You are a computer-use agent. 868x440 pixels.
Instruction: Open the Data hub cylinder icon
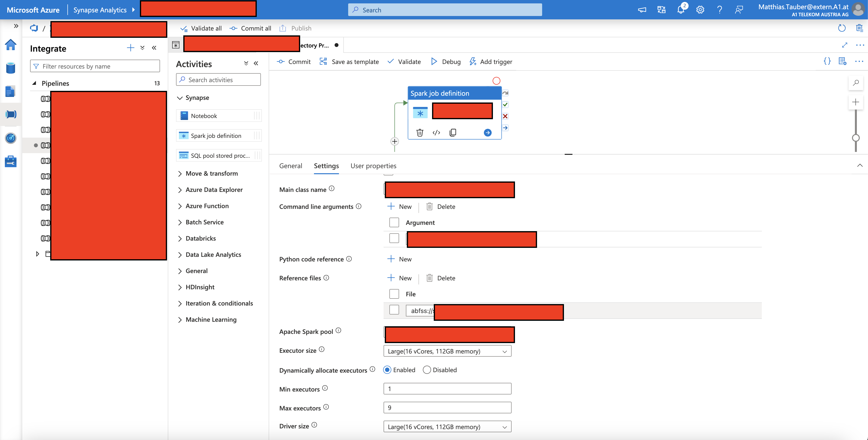(x=11, y=68)
